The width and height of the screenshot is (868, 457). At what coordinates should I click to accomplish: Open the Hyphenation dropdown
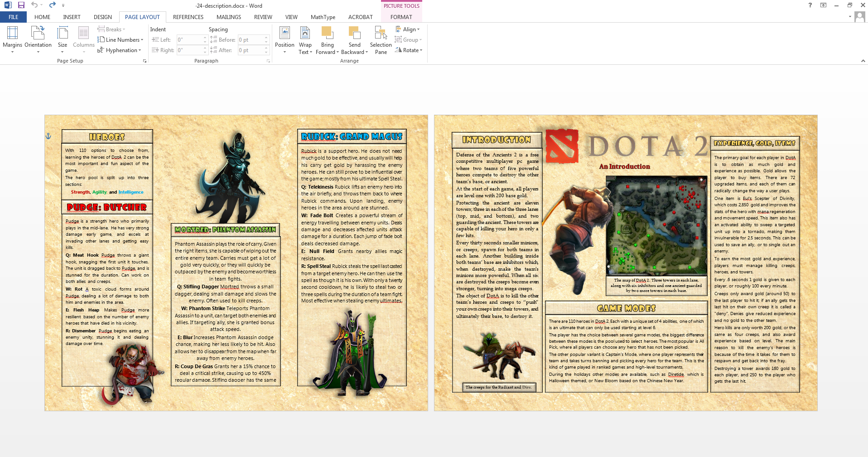(x=120, y=50)
